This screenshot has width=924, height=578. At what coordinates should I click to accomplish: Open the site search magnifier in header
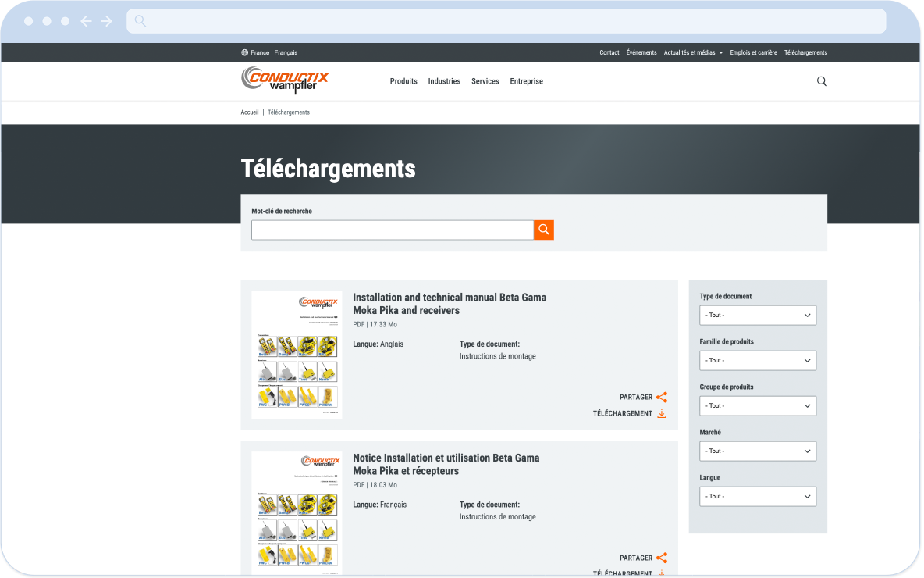tap(822, 81)
